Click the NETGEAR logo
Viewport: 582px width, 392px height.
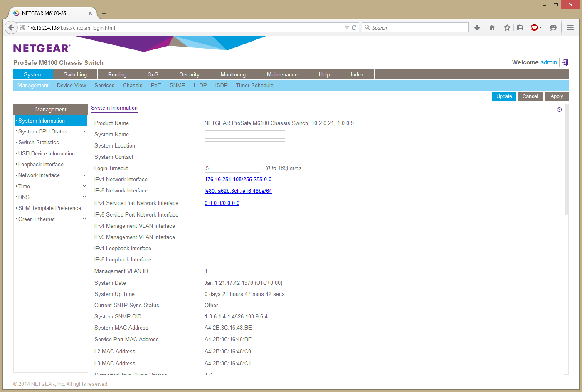(x=42, y=48)
